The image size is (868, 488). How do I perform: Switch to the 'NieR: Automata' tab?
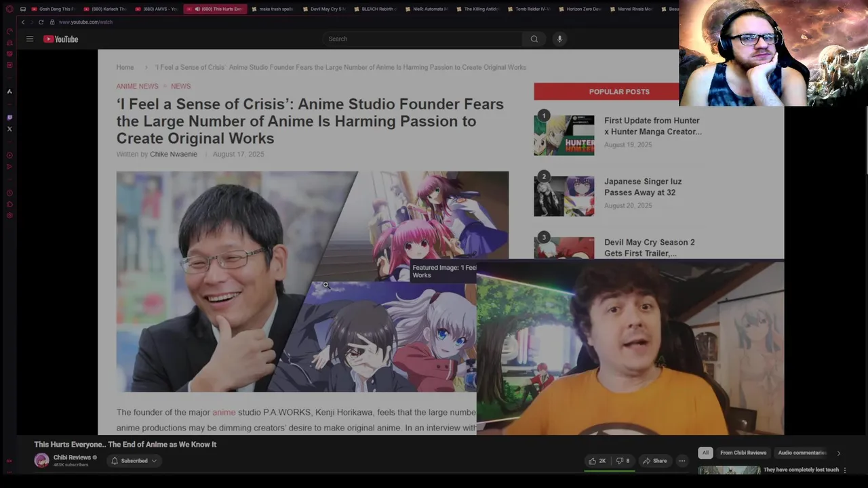(427, 9)
